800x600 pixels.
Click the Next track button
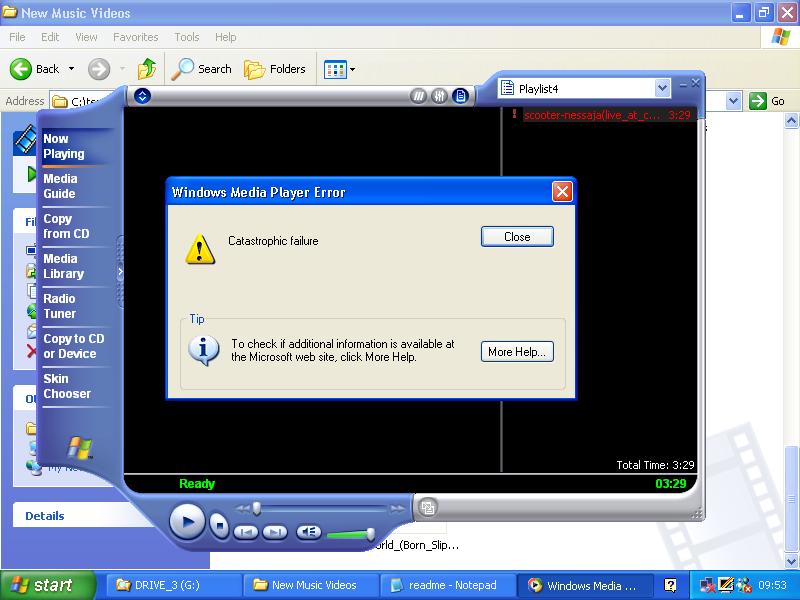point(275,532)
